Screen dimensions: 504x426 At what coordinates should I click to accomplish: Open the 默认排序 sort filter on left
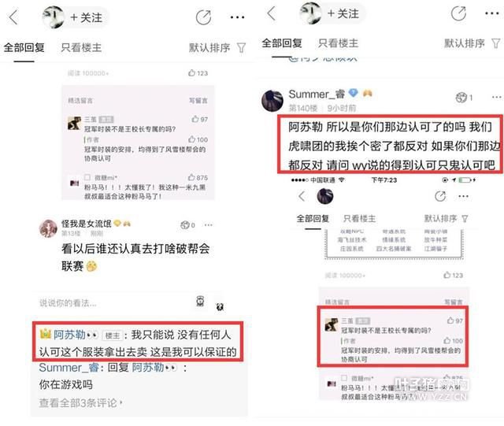click(217, 48)
